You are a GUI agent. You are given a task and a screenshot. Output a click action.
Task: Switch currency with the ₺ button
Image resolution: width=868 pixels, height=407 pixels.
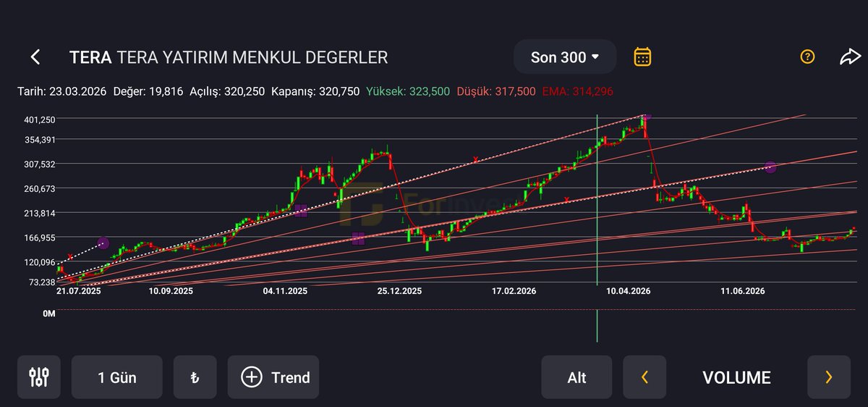[x=195, y=377]
